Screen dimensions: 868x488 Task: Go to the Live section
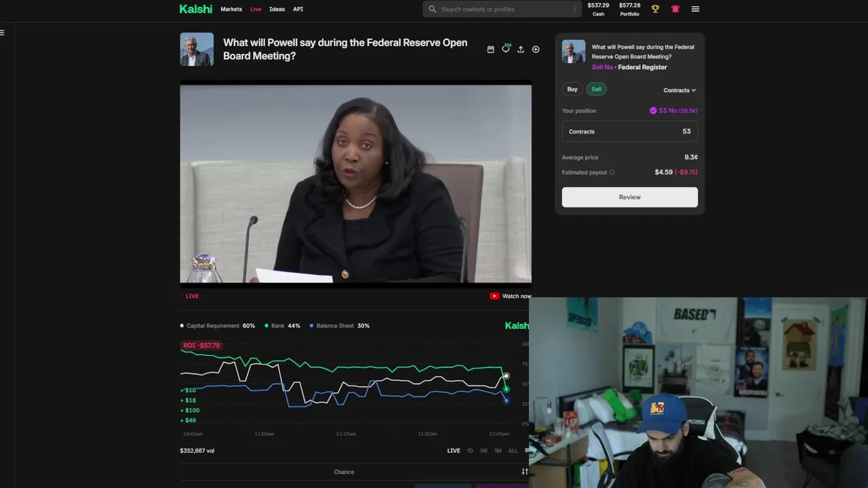click(256, 9)
